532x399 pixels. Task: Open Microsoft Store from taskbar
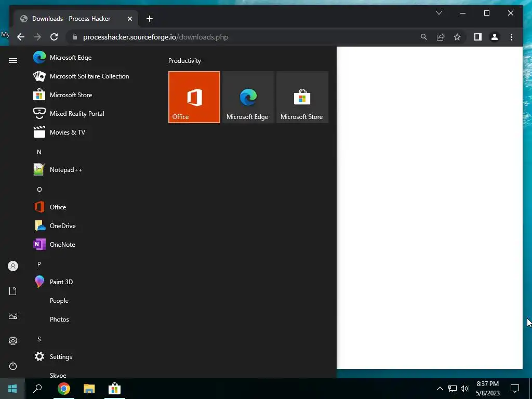tap(115, 389)
